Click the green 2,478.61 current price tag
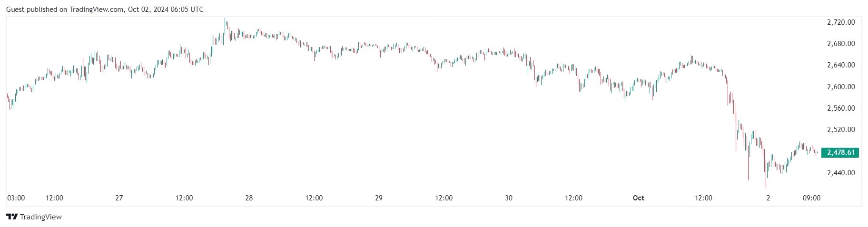 tap(840, 152)
